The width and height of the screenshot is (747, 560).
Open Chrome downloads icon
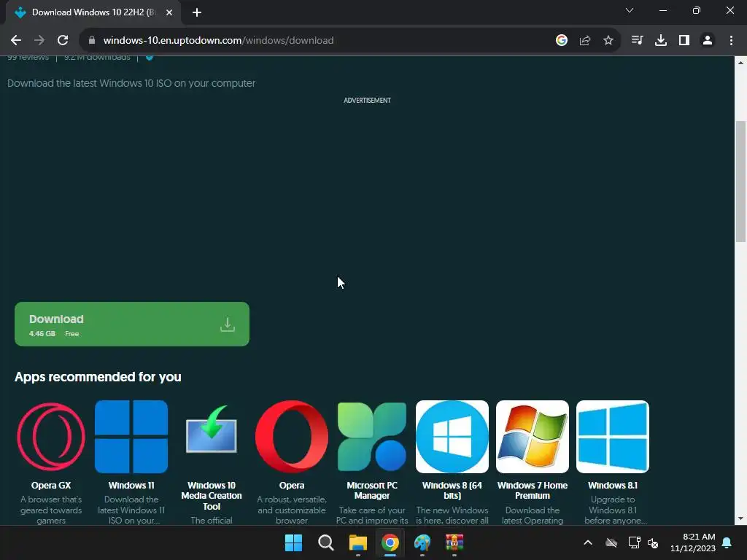tap(661, 41)
